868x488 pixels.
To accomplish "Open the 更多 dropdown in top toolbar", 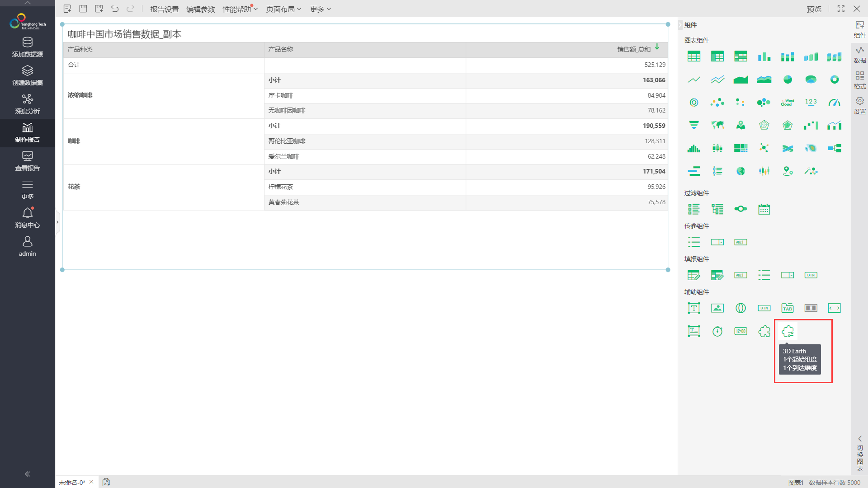I will (321, 9).
